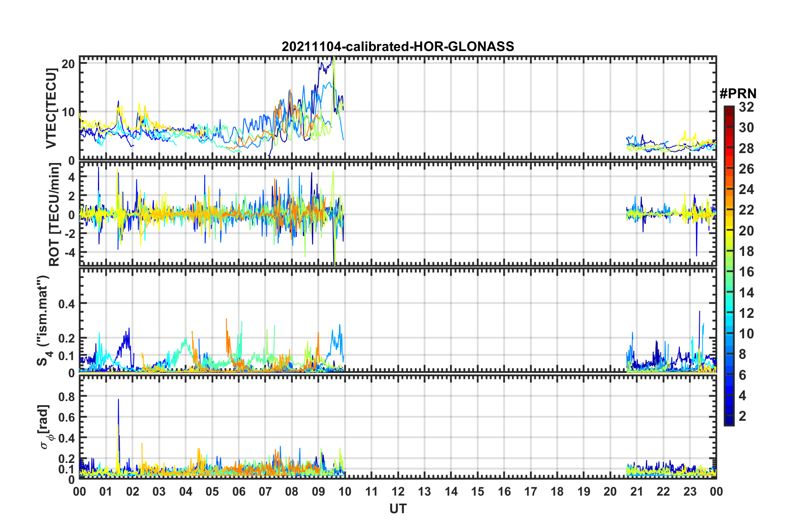Click colorbar tick label 30
The height and width of the screenshot is (532, 796).
746,128
